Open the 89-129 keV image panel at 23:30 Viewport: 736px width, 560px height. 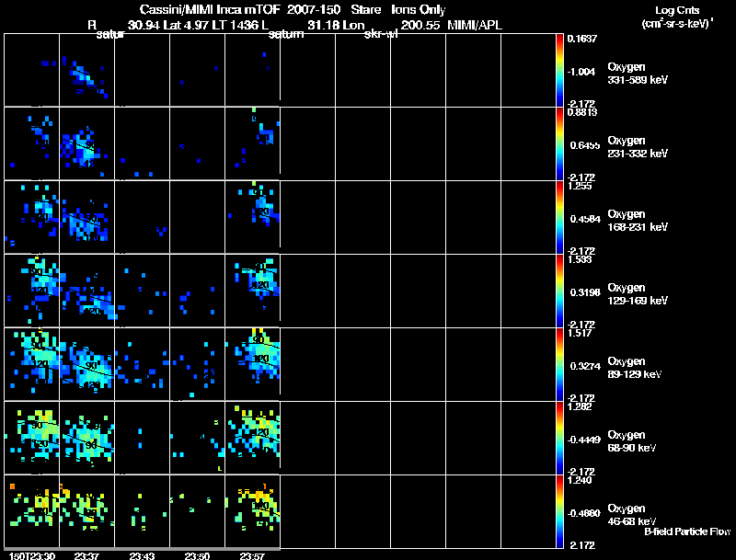[31, 364]
